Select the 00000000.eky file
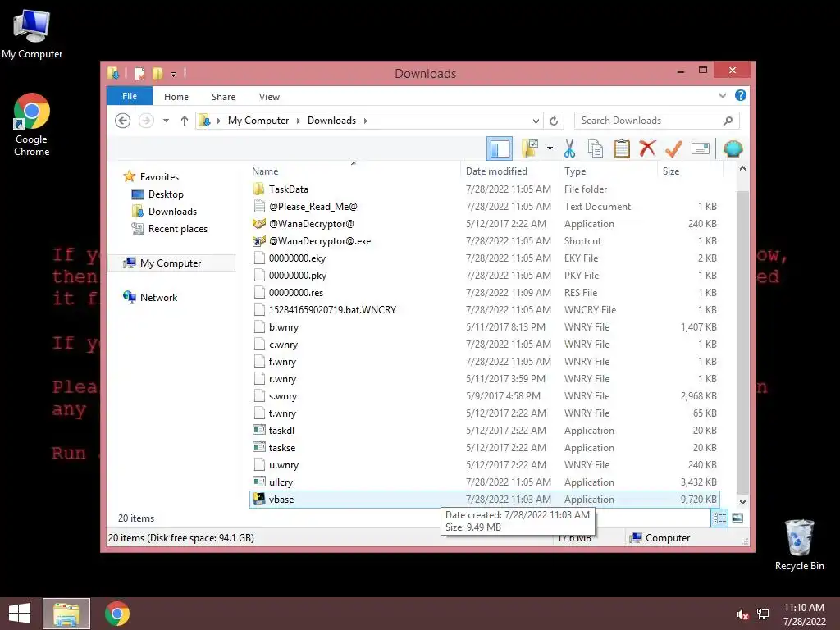 pos(485,258)
